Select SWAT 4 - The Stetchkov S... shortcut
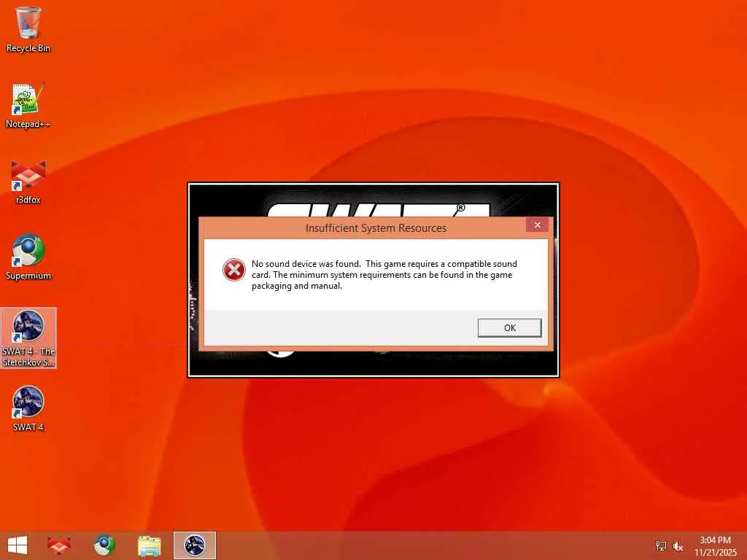This screenshot has height=560, width=747. pyautogui.click(x=28, y=338)
